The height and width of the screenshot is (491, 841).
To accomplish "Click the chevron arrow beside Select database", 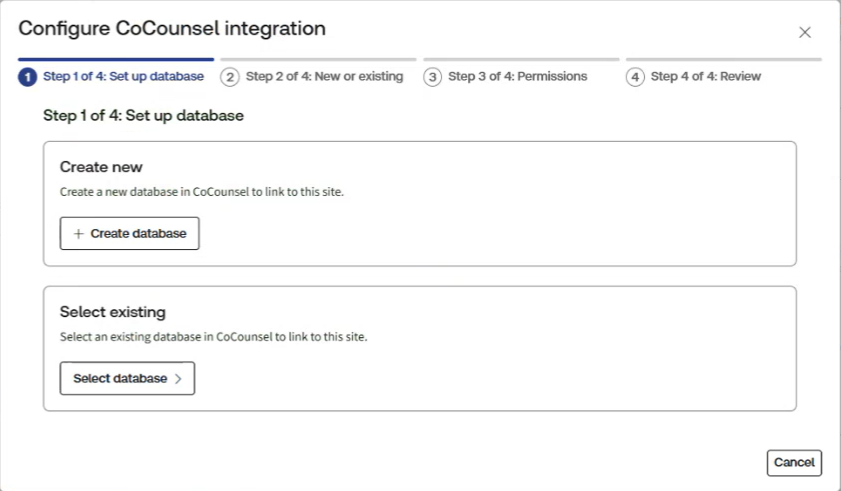I will tap(178, 379).
